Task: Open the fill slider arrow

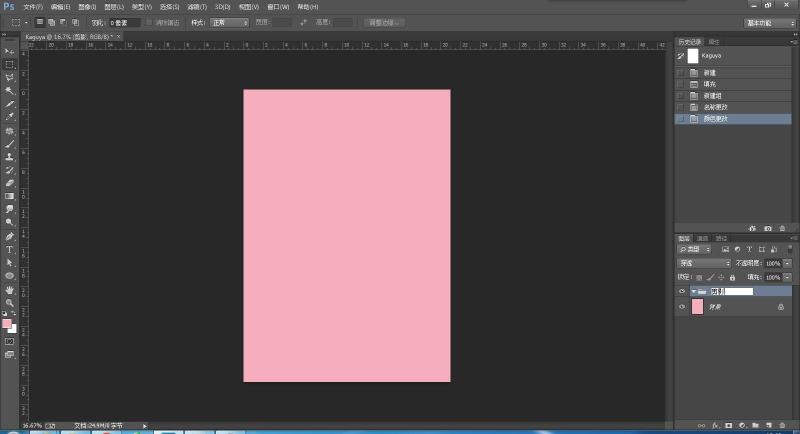Action: 788,277
